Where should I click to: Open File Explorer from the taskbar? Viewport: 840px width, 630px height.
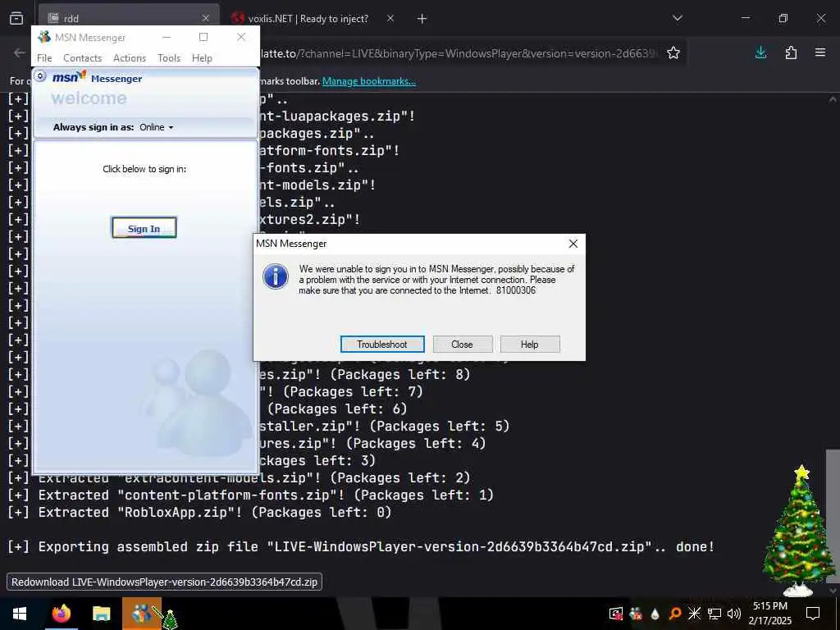101,614
